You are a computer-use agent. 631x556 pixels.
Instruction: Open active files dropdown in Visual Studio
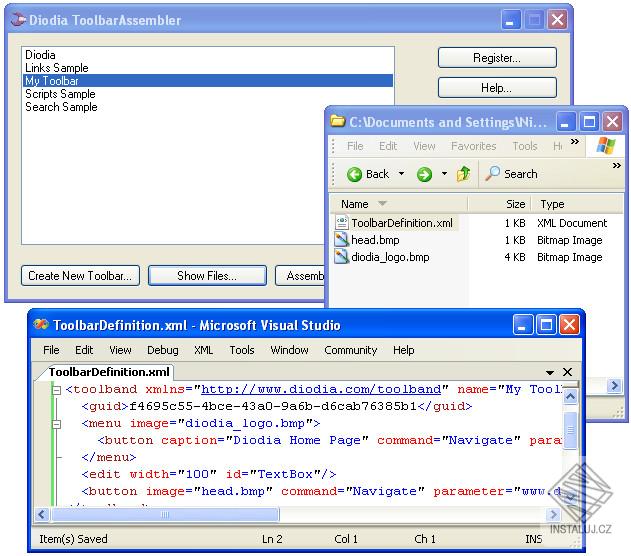click(550, 372)
